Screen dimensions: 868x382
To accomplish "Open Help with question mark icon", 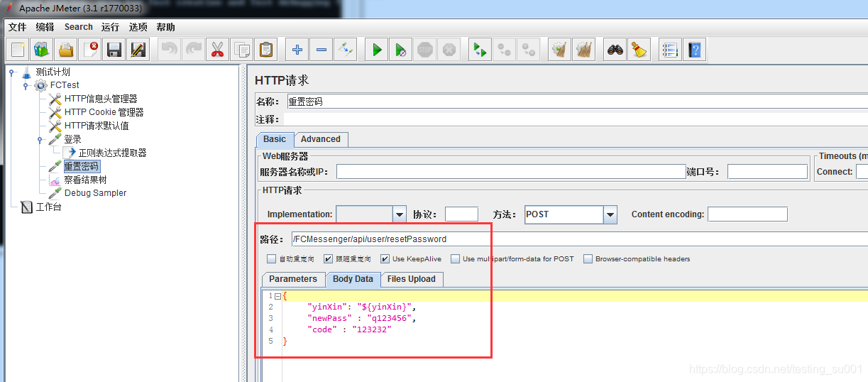I will (694, 50).
